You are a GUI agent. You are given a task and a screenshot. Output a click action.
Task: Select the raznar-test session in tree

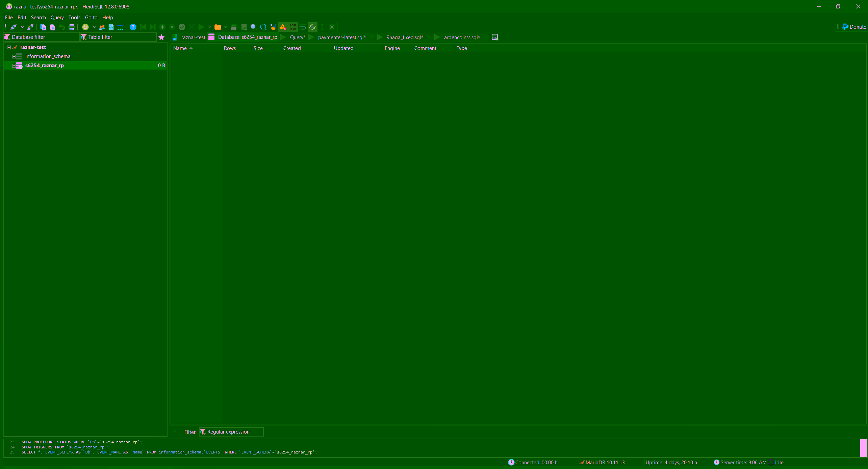33,47
